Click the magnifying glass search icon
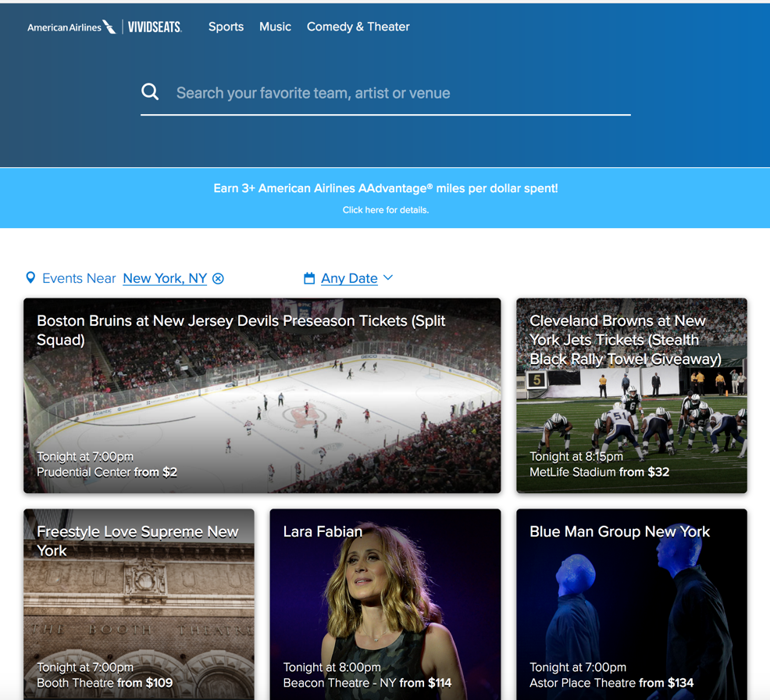This screenshot has height=700, width=770. pos(150,92)
